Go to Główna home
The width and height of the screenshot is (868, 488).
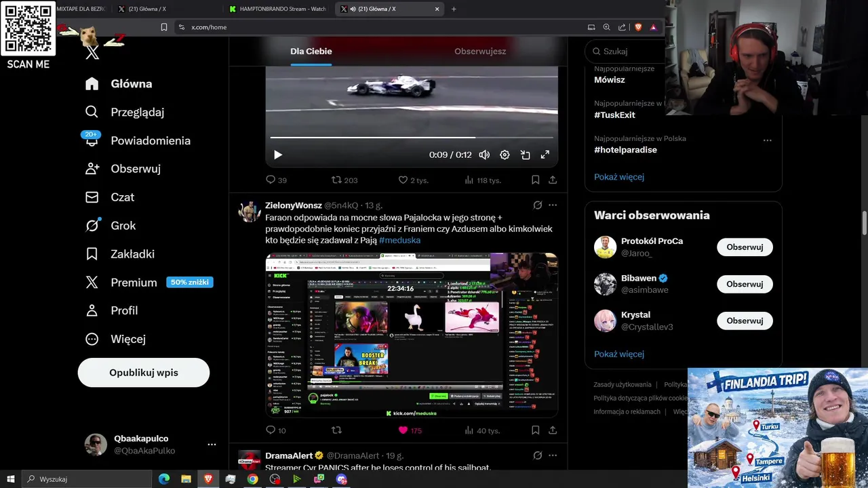[119, 84]
